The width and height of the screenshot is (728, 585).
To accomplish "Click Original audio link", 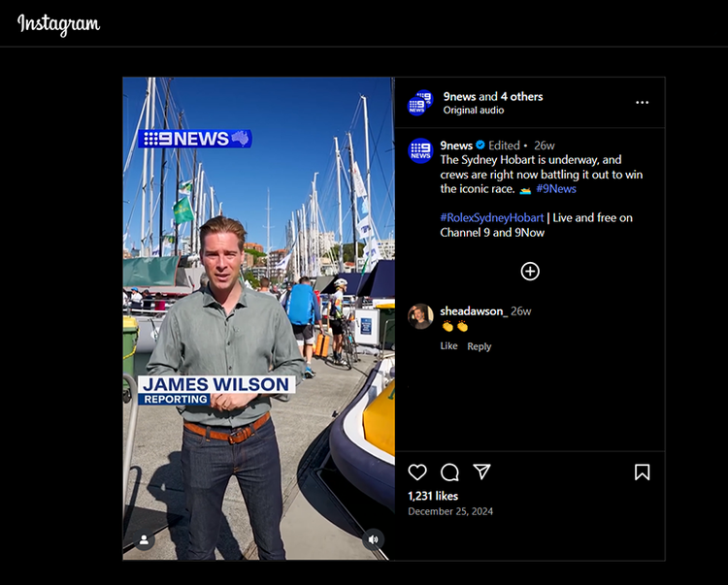I will [x=474, y=111].
